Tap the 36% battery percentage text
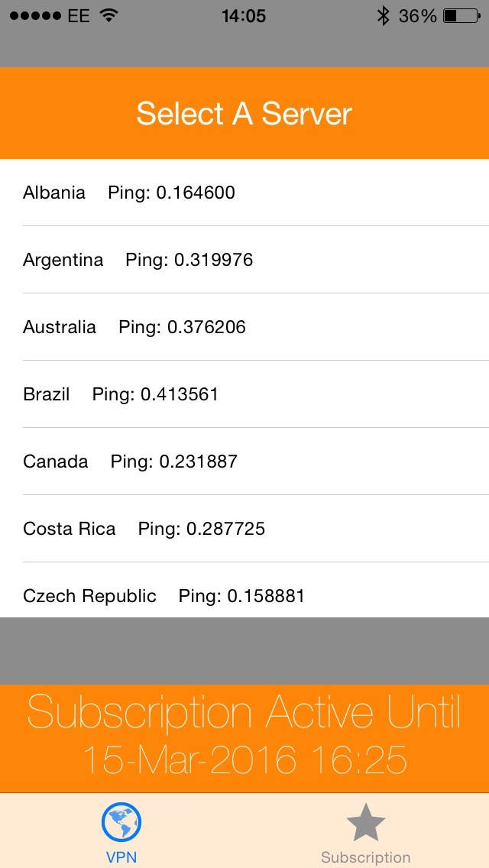 click(x=417, y=16)
